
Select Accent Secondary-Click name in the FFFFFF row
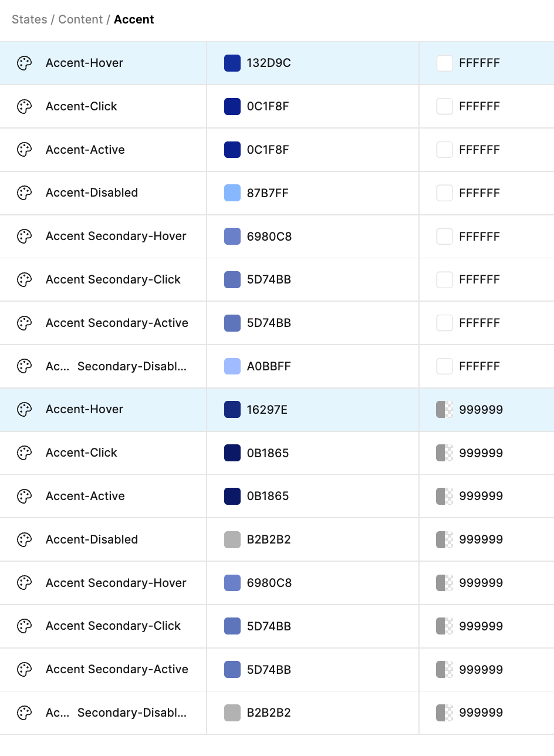click(x=113, y=279)
